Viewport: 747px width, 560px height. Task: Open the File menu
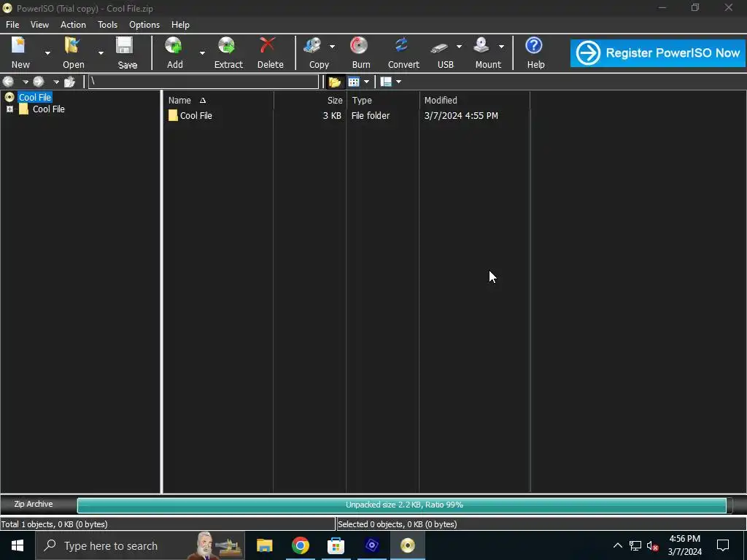coord(12,25)
